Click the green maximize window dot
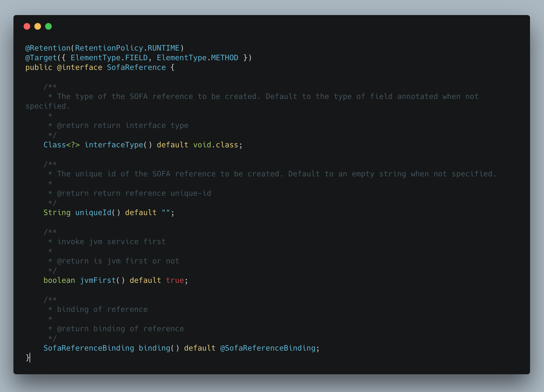544x392 pixels. 48,26
